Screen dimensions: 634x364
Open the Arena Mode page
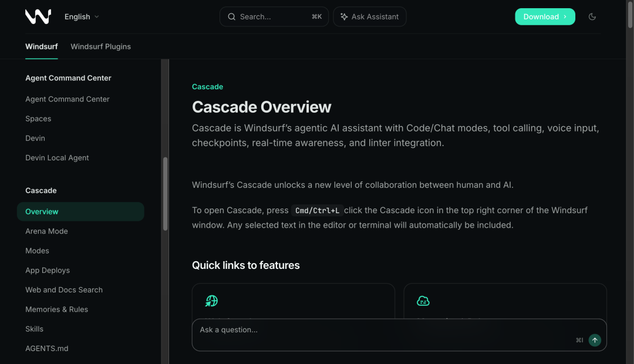46,231
